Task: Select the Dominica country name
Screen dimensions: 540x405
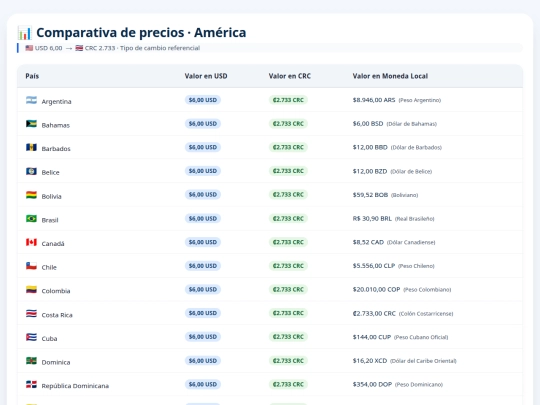Action: point(56,362)
